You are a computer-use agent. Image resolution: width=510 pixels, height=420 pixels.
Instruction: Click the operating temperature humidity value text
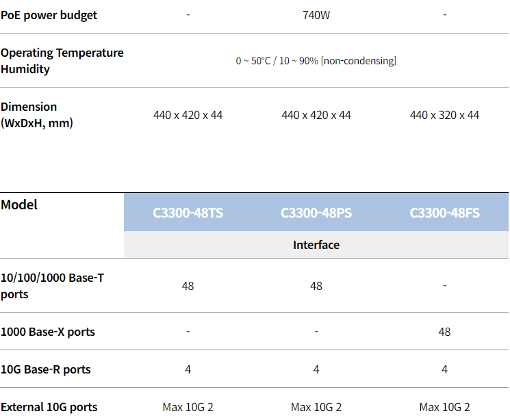pos(316,61)
